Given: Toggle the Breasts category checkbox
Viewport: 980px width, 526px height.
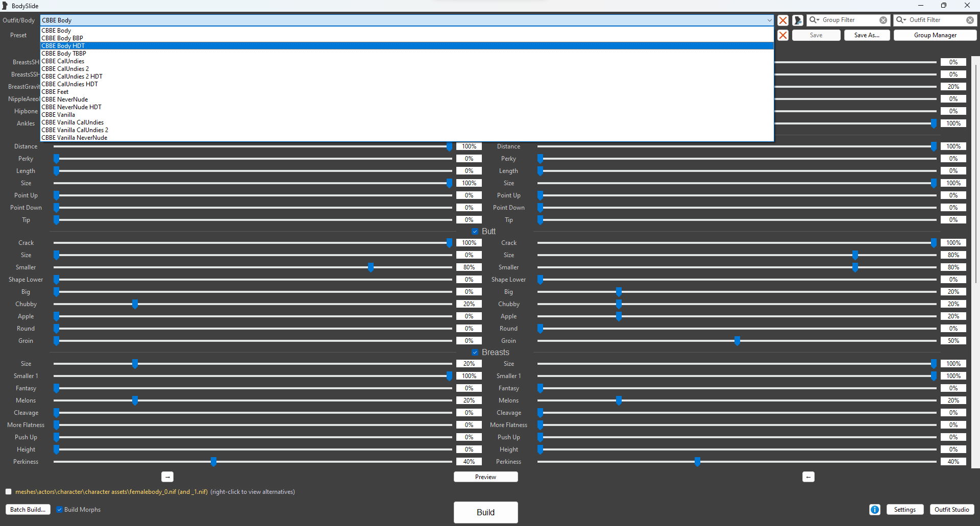Looking at the screenshot, I should (x=475, y=353).
